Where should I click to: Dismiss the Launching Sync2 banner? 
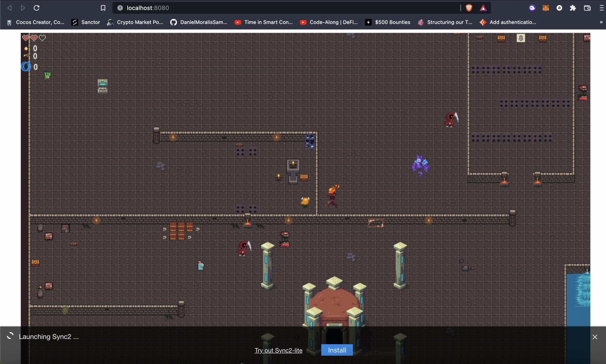pyautogui.click(x=595, y=337)
